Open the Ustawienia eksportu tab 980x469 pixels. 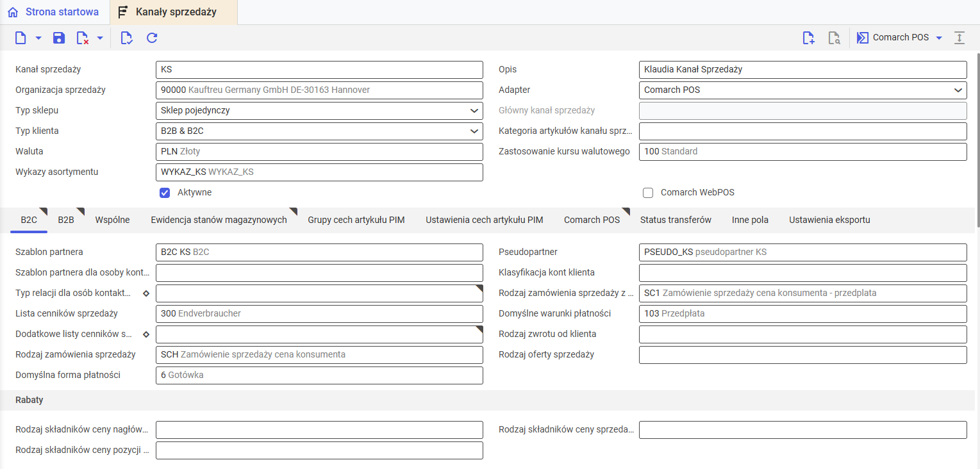(829, 220)
